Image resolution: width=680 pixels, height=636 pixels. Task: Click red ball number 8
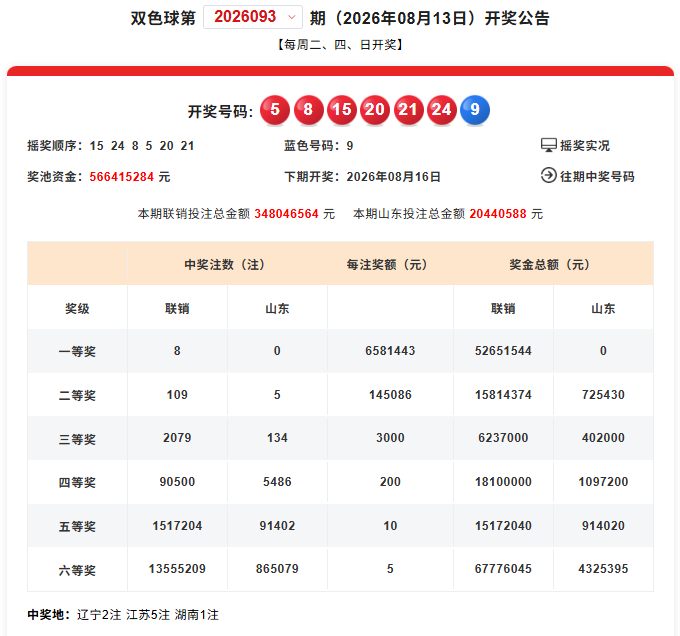308,110
